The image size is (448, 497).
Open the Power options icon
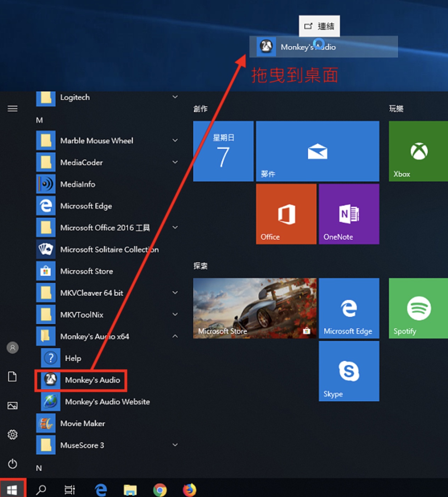tap(12, 464)
